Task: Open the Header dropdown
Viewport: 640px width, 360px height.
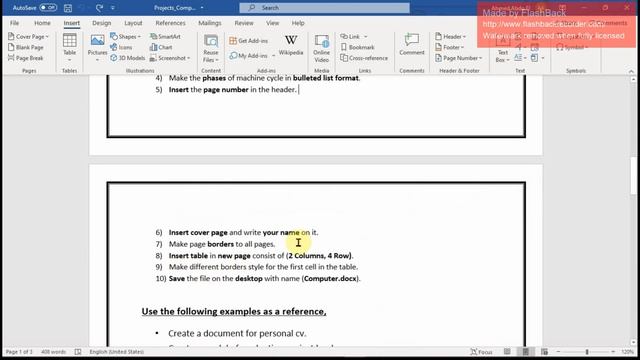Action: coord(450,36)
